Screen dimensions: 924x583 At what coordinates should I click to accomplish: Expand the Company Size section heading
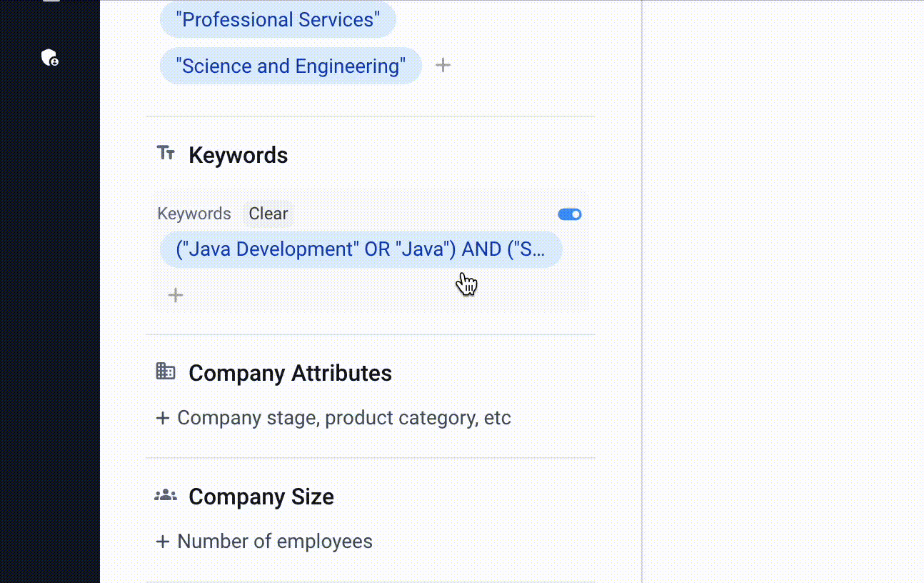click(x=261, y=497)
